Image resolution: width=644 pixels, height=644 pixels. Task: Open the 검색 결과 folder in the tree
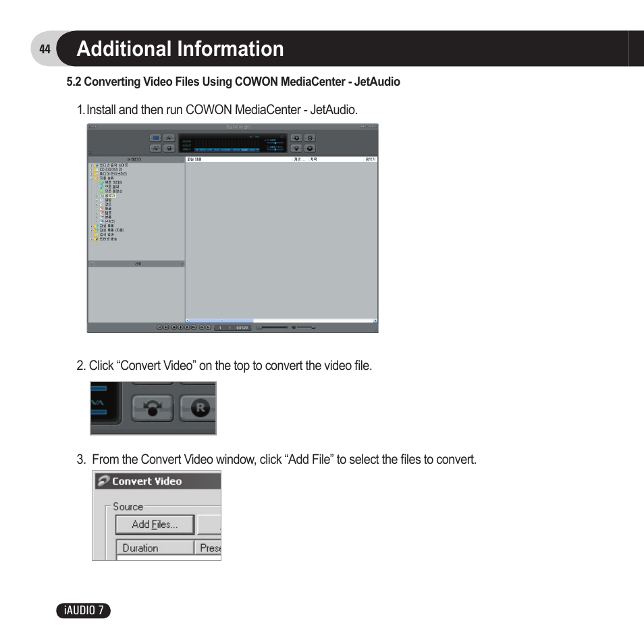tap(105, 234)
